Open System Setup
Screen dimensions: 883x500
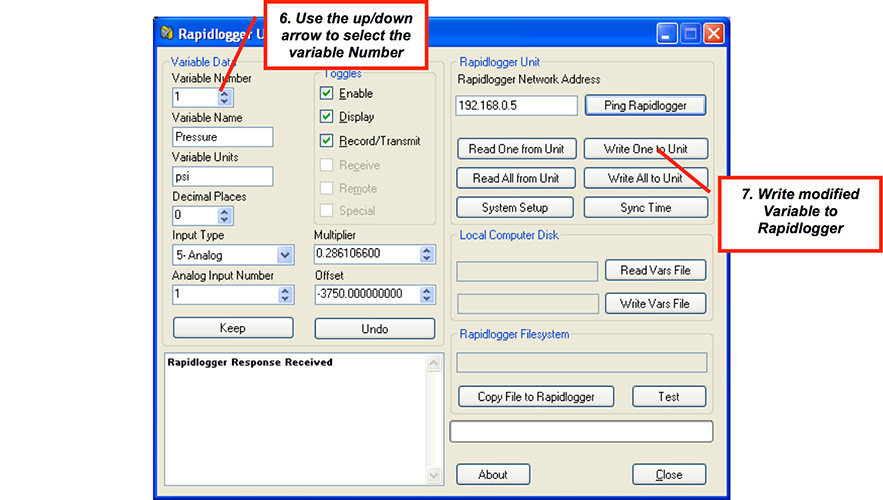click(515, 207)
